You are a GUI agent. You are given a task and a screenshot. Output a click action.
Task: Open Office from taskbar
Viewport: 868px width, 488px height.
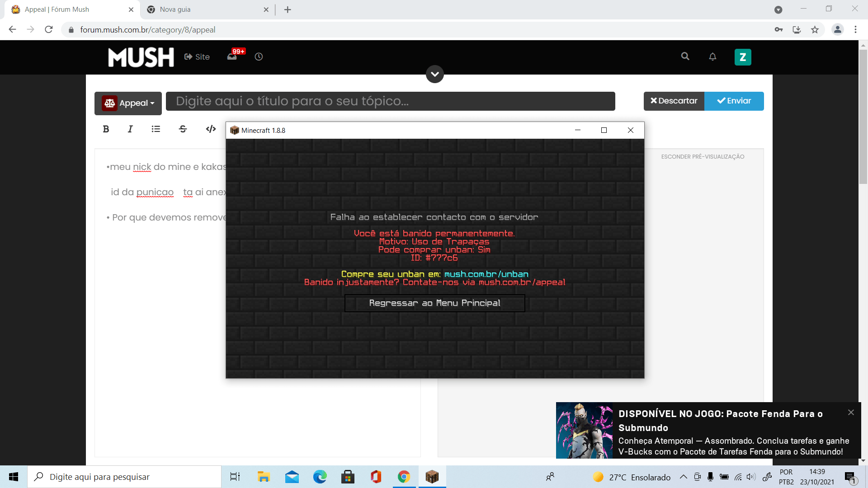click(376, 477)
